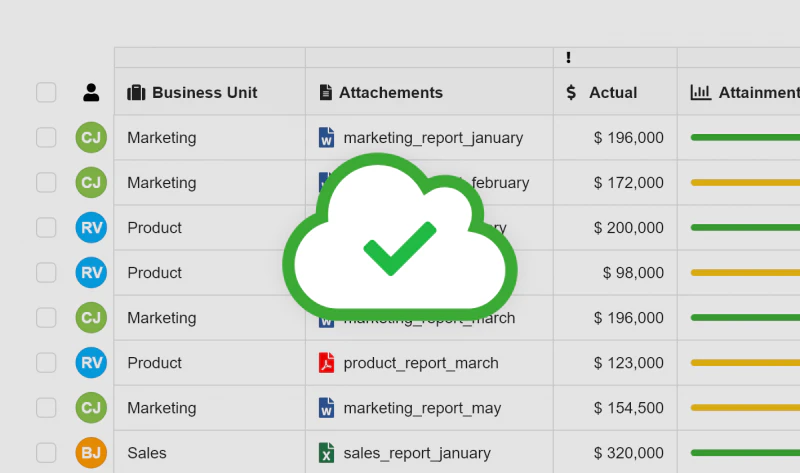Click the attainment bar in the marketing_report_january row
This screenshot has width=800, height=473.
[x=745, y=137]
